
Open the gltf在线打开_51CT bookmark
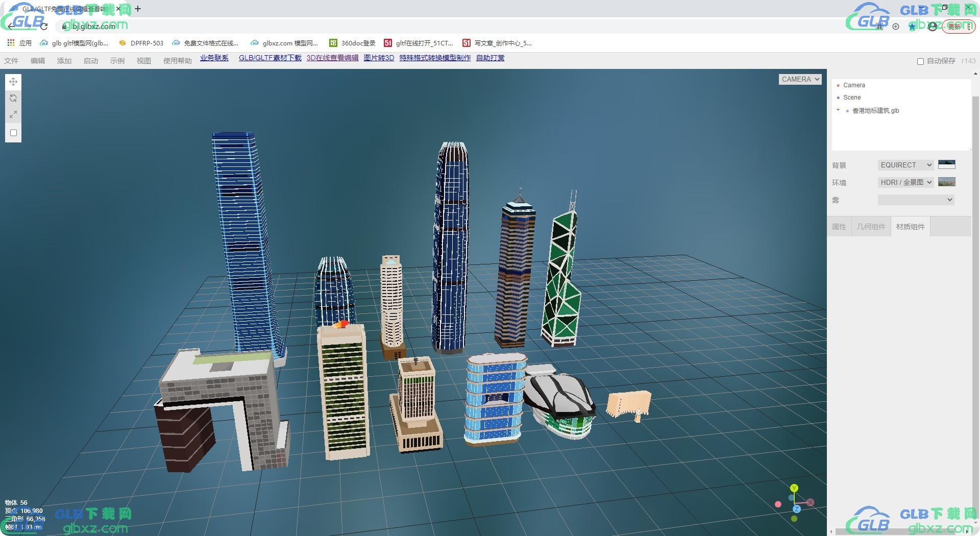419,43
